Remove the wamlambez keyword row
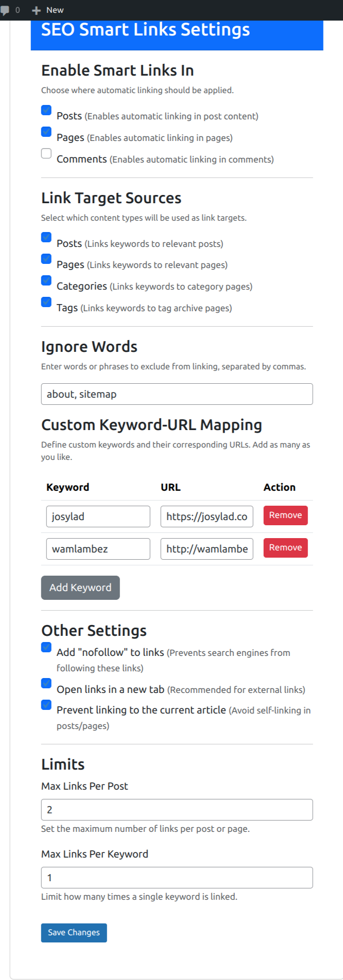The image size is (343, 980). pyautogui.click(x=285, y=548)
